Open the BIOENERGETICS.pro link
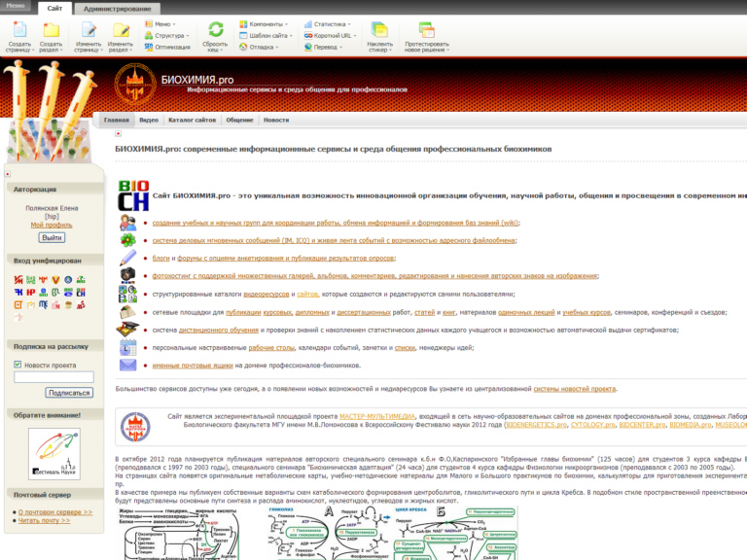This screenshot has width=747, height=560. click(x=537, y=424)
